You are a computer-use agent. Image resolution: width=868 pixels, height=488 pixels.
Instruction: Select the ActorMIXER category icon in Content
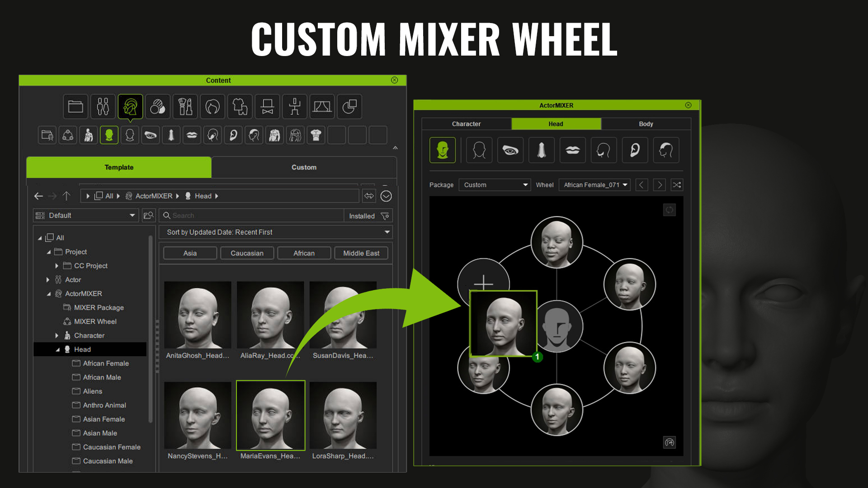(x=130, y=107)
